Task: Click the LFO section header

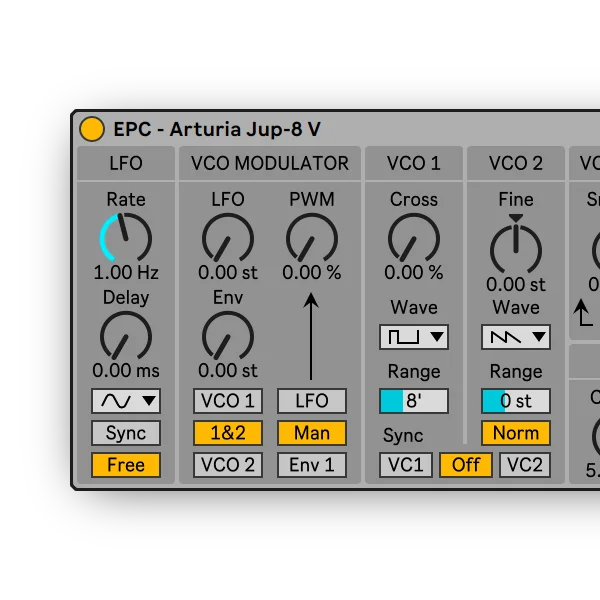Action: pos(126,163)
